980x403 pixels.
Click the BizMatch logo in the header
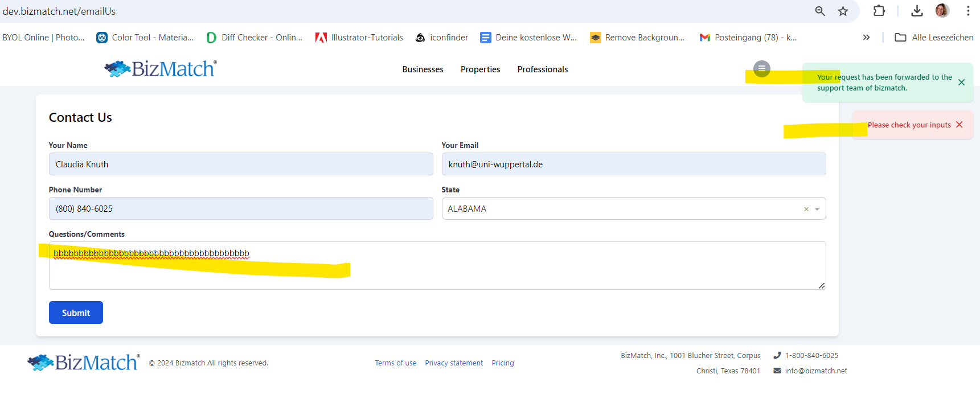point(161,69)
